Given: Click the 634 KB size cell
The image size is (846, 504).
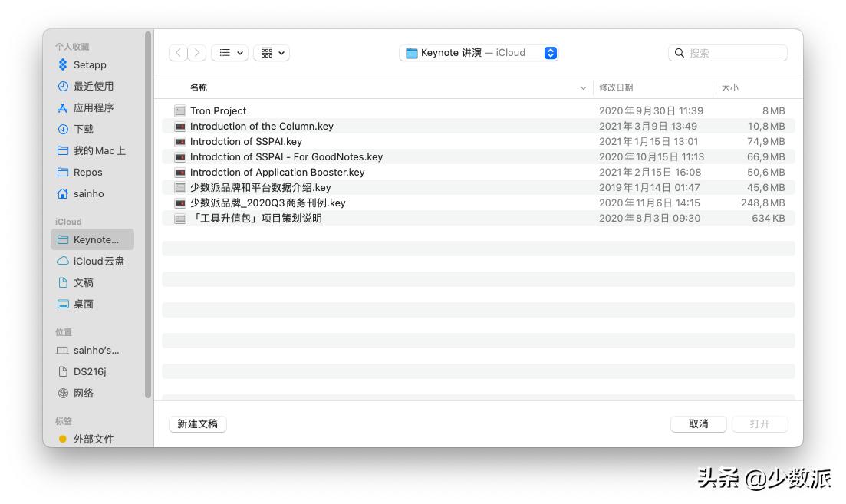Looking at the screenshot, I should [x=769, y=219].
